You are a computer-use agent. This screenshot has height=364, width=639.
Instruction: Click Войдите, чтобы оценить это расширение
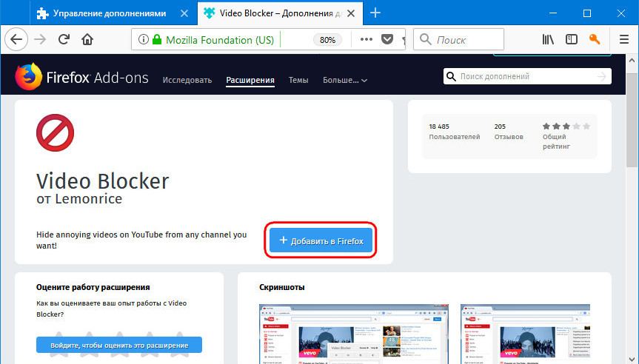pos(119,345)
